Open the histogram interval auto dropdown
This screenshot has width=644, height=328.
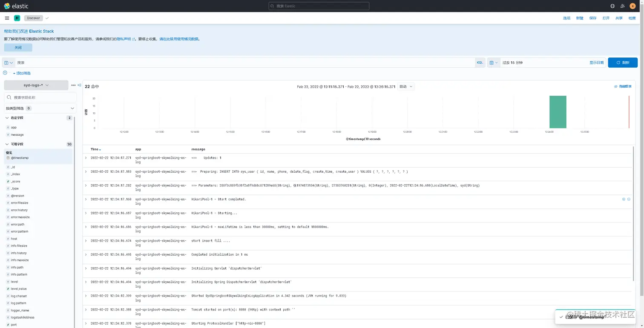click(x=406, y=86)
